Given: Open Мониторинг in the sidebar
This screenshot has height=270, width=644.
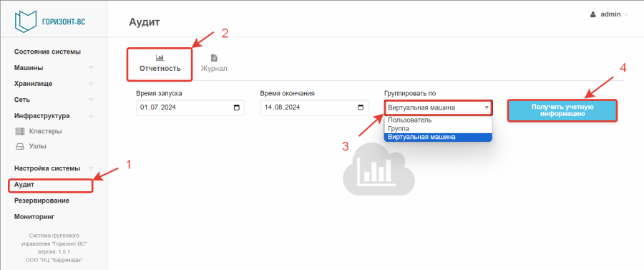Looking at the screenshot, I should (x=34, y=216).
